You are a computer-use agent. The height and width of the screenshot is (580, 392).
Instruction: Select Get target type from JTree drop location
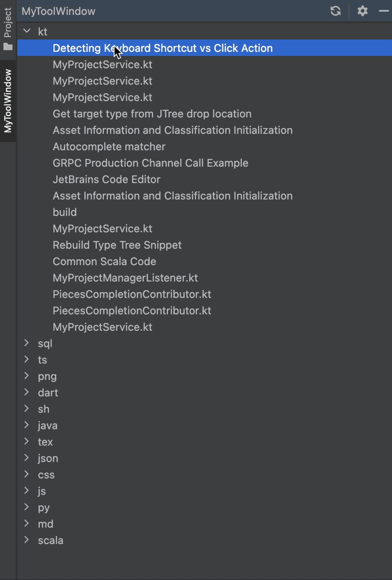(x=152, y=114)
